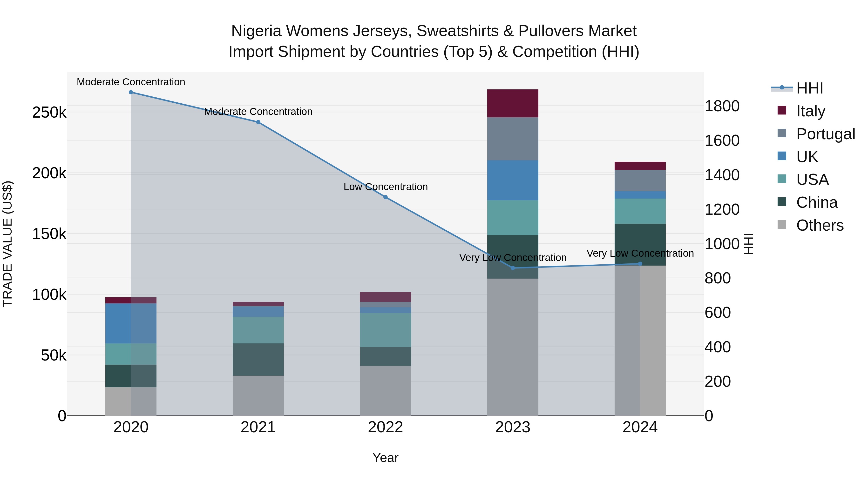Viewport: 868px width, 488px height.
Task: Hide Portugal series via legend
Action: 826,134
